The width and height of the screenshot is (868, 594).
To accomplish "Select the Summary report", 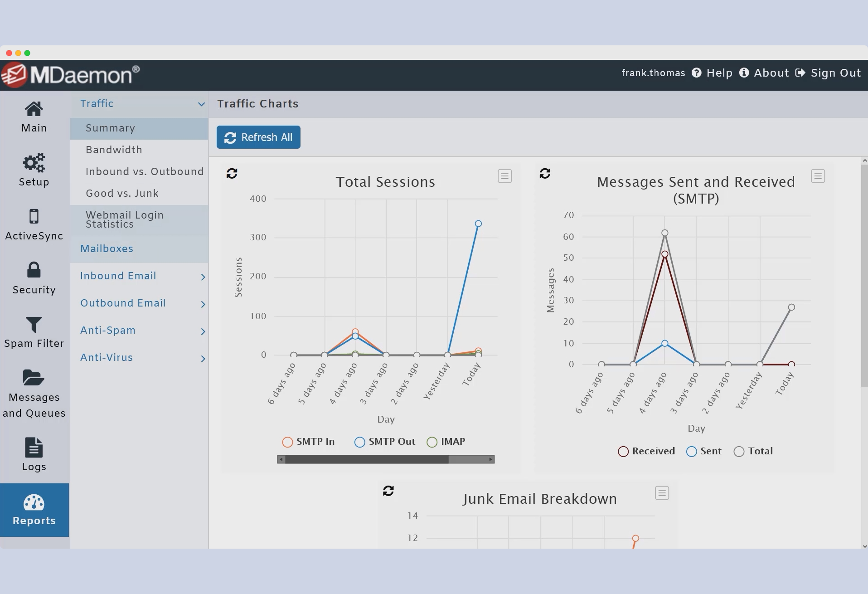I will [x=139, y=128].
